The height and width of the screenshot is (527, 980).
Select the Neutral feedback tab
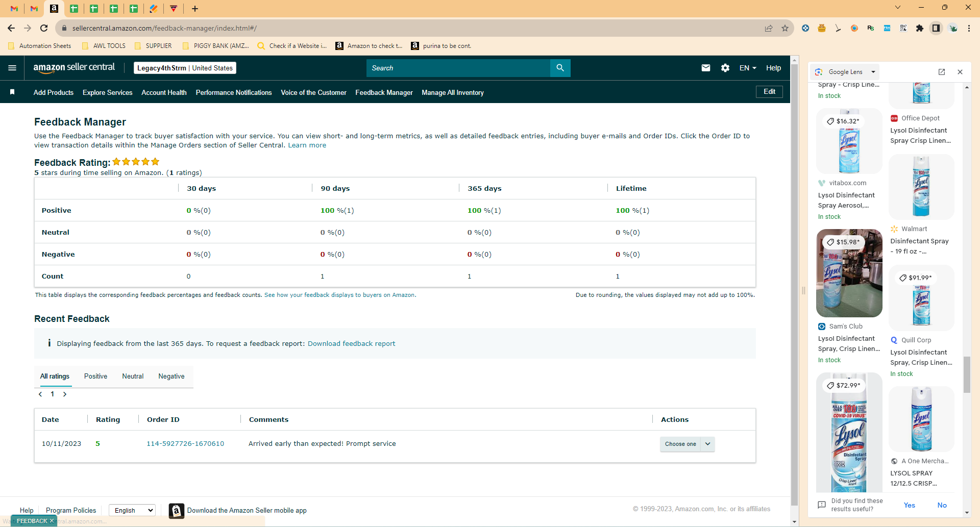tap(133, 377)
